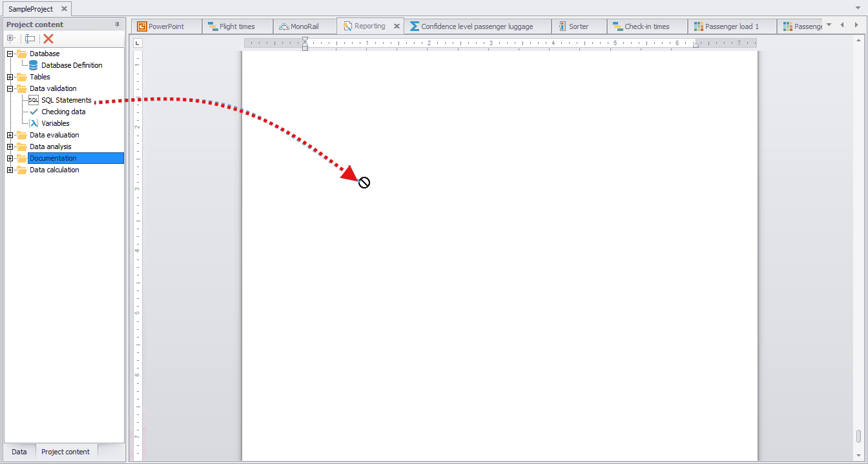Viewport: 868px width, 464px height.
Task: Click the expand-all tree toolbar icon
Action: 11,39
